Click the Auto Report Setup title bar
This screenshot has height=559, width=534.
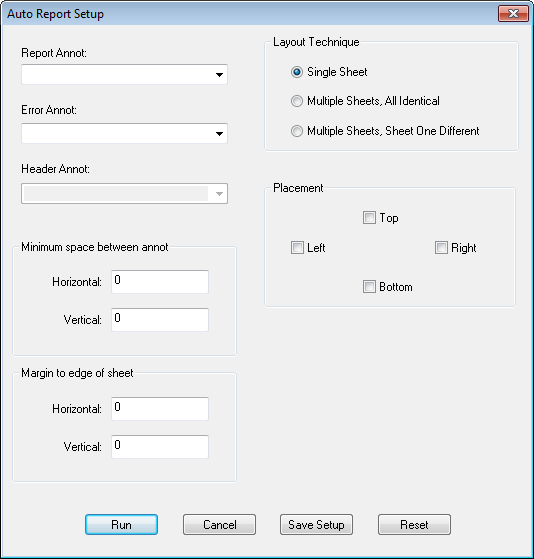point(250,14)
